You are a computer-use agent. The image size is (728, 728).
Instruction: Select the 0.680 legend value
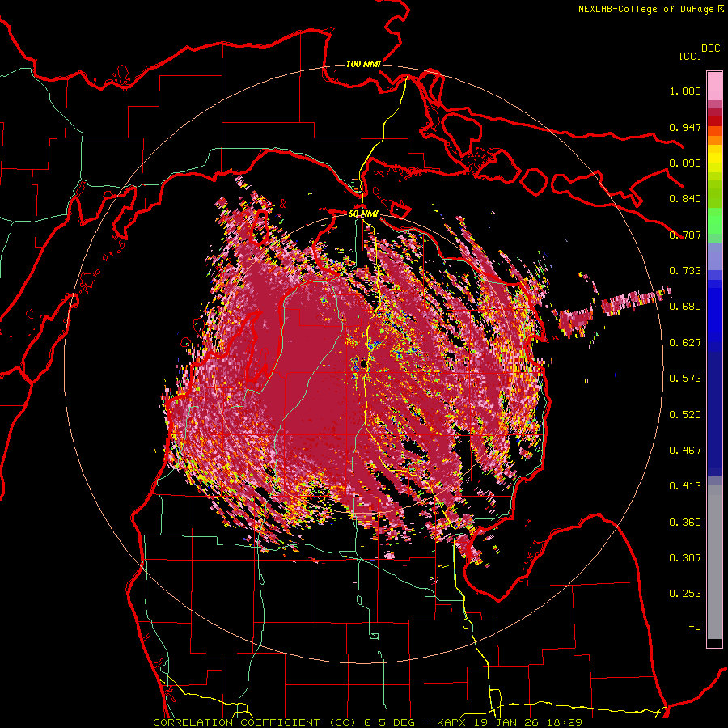pos(685,307)
